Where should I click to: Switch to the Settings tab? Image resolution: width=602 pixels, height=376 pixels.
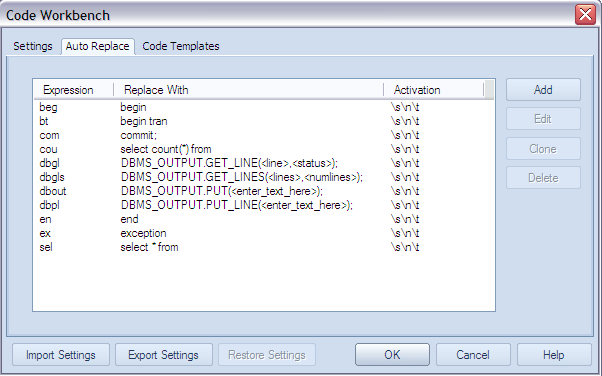[x=33, y=46]
